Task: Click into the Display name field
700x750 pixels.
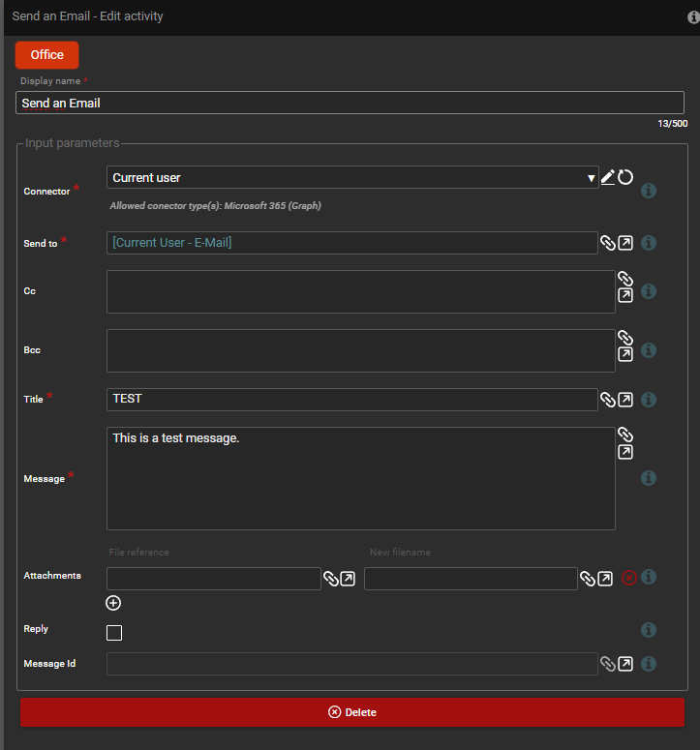Action: [x=349, y=103]
